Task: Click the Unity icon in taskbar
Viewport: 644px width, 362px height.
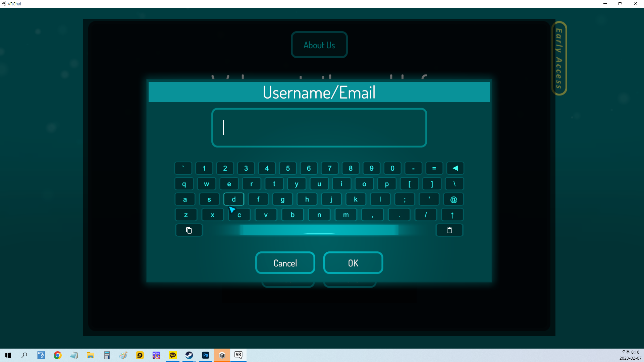Action: coord(222,355)
